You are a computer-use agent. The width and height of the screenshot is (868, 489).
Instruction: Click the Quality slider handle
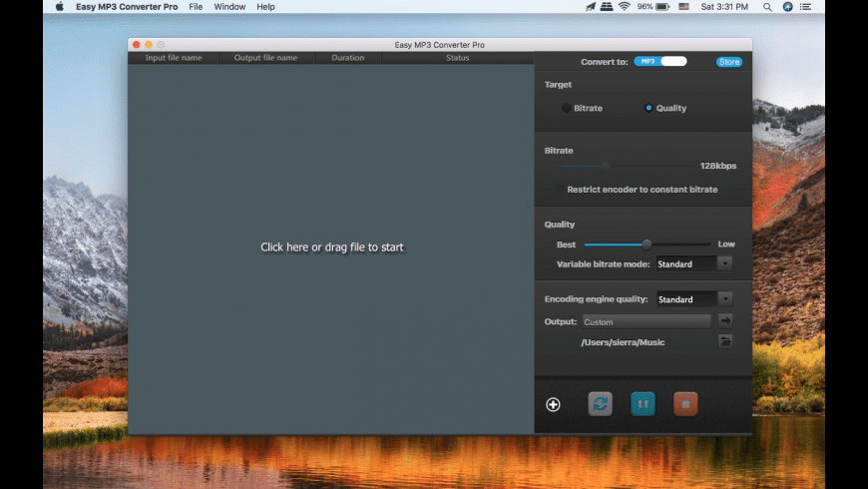coord(647,244)
